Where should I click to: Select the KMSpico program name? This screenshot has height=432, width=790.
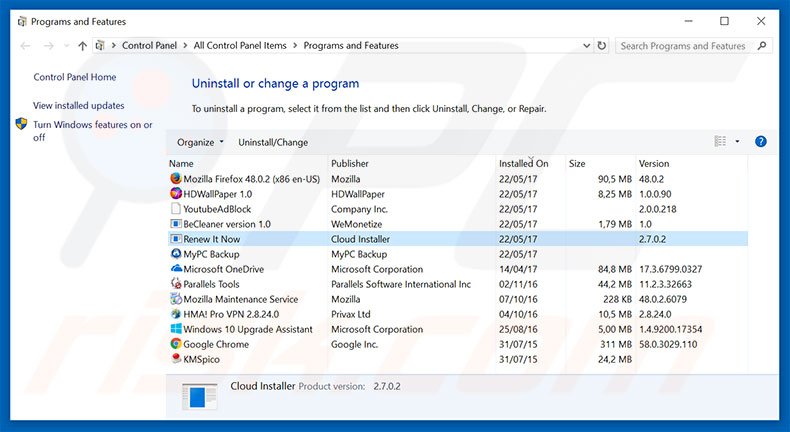coord(202,359)
